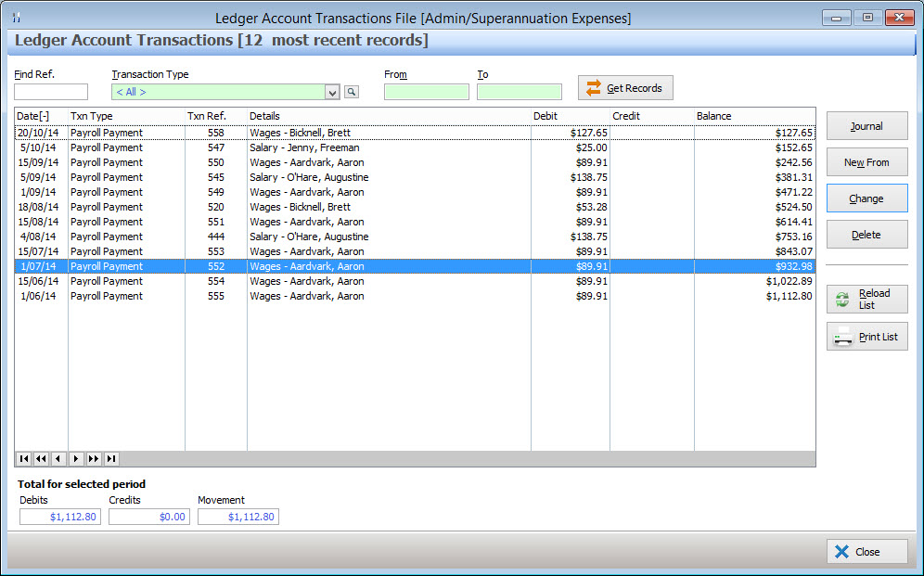Jump to last record navigation arrow
This screenshot has height=576, width=924.
pos(111,459)
